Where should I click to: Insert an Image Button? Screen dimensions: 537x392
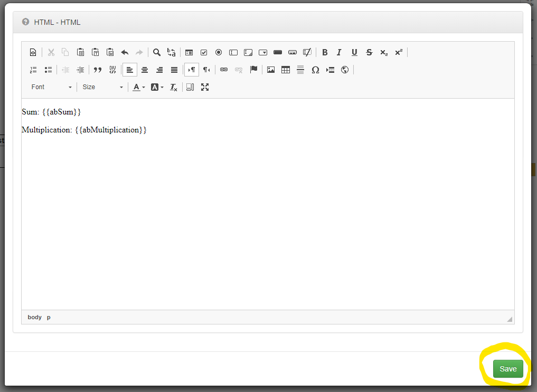pyautogui.click(x=293, y=52)
